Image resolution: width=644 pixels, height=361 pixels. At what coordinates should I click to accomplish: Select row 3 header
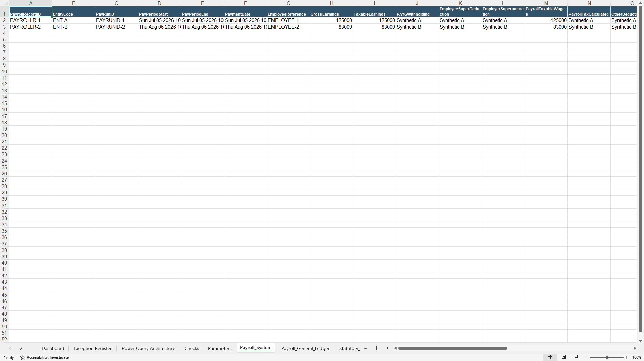coord(4,27)
